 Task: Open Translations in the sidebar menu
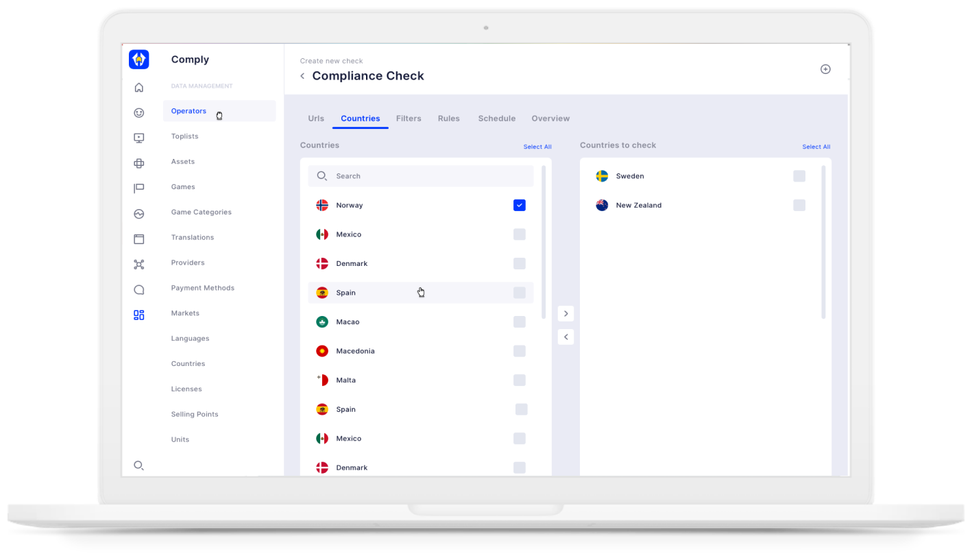tap(193, 238)
